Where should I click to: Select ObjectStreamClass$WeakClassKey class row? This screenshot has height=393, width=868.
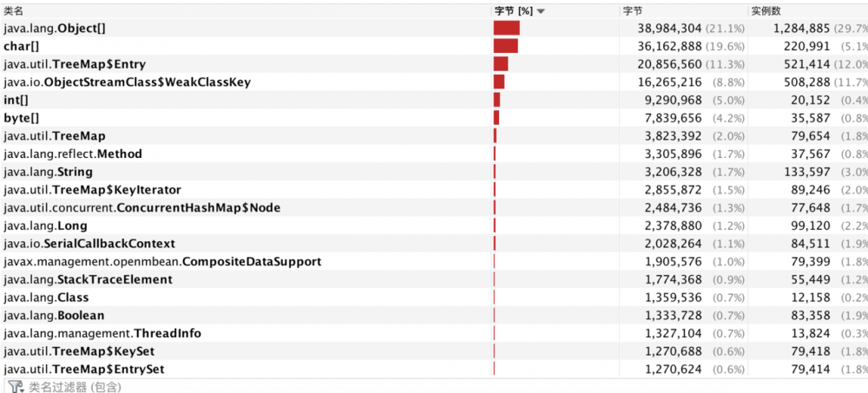pyautogui.click(x=434, y=82)
